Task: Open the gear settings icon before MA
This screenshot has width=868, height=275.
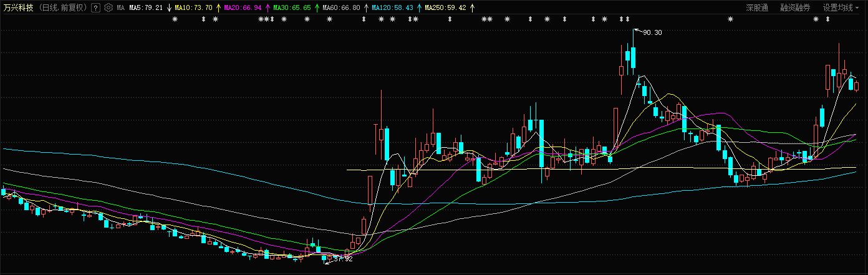Action: coord(108,8)
